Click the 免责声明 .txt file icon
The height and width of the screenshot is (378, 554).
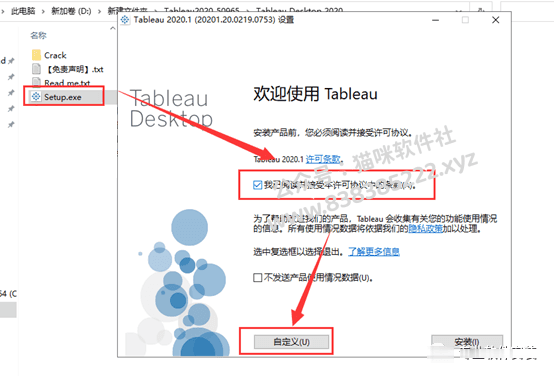[36, 69]
